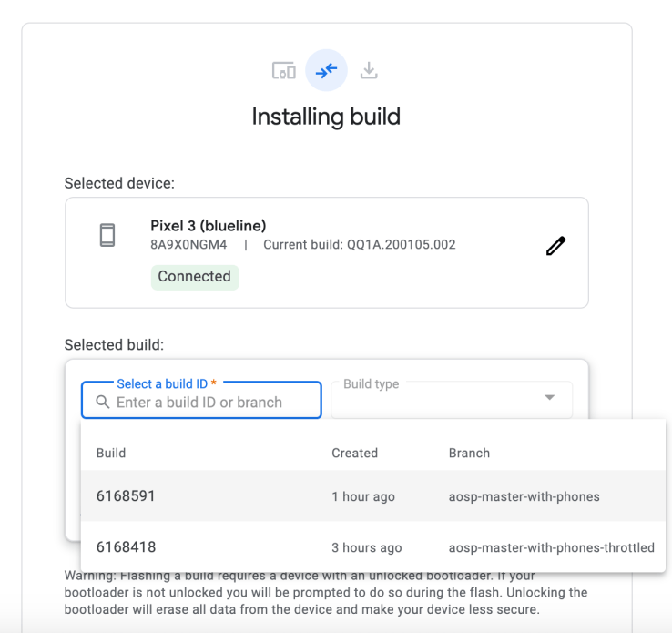Image resolution: width=672 pixels, height=633 pixels.
Task: Click the search magnifier icon
Action: tap(102, 403)
